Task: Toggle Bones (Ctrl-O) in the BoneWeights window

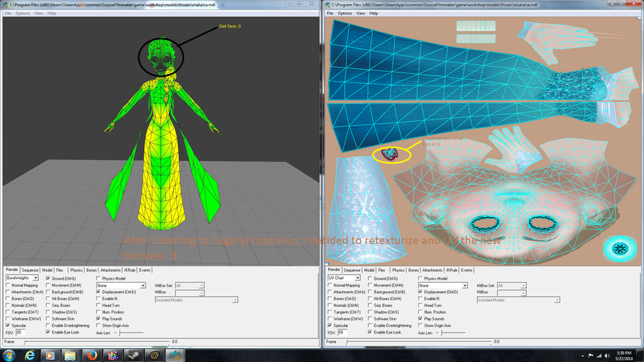Action: coord(8,299)
